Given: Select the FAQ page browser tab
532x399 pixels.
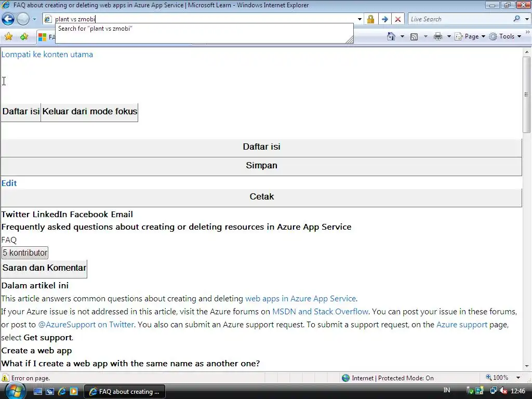Looking at the screenshot, I should point(46,37).
